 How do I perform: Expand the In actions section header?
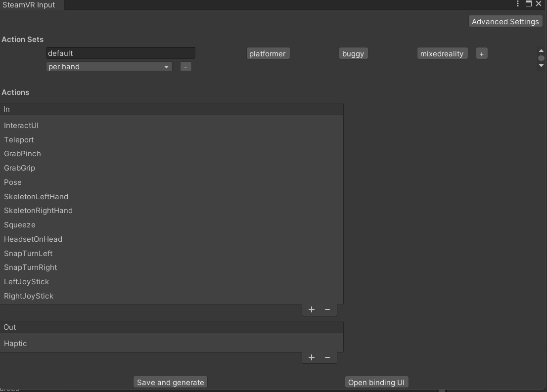point(172,109)
